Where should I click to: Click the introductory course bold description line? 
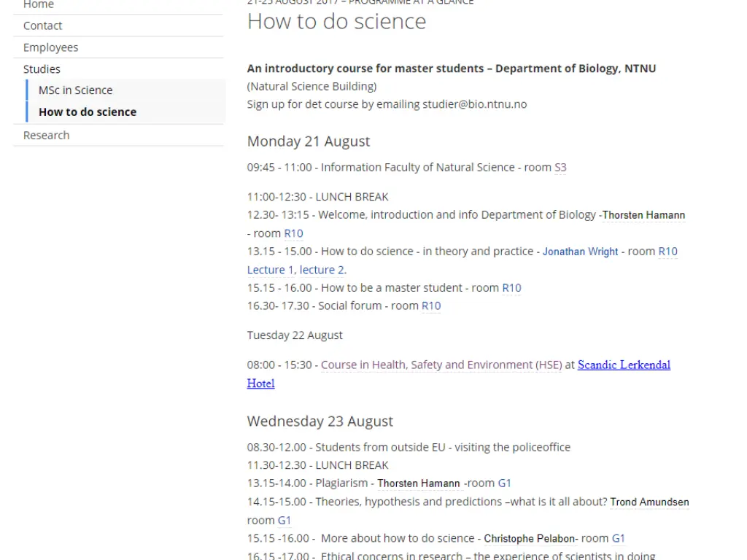452,69
